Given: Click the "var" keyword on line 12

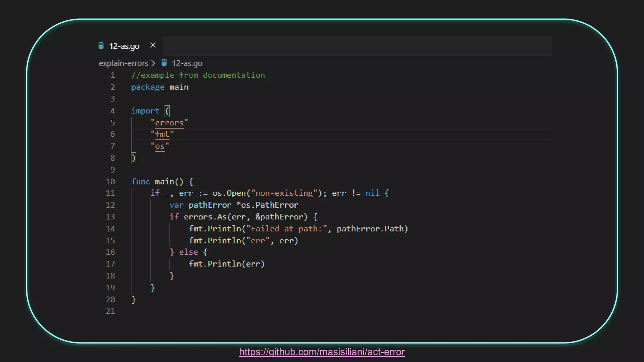Looking at the screenshot, I should click(x=176, y=205).
